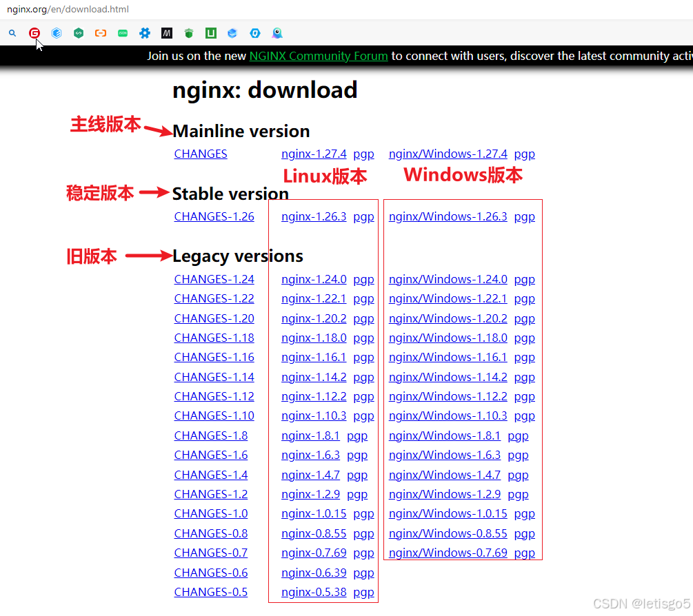This screenshot has height=616, width=693.
Task: Open pgp signature for nginx/Windows-1.26.3
Action: [525, 217]
